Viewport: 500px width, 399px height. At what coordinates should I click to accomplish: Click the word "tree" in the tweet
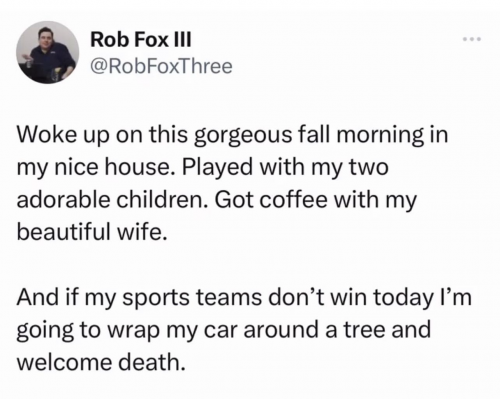[x=363, y=330]
